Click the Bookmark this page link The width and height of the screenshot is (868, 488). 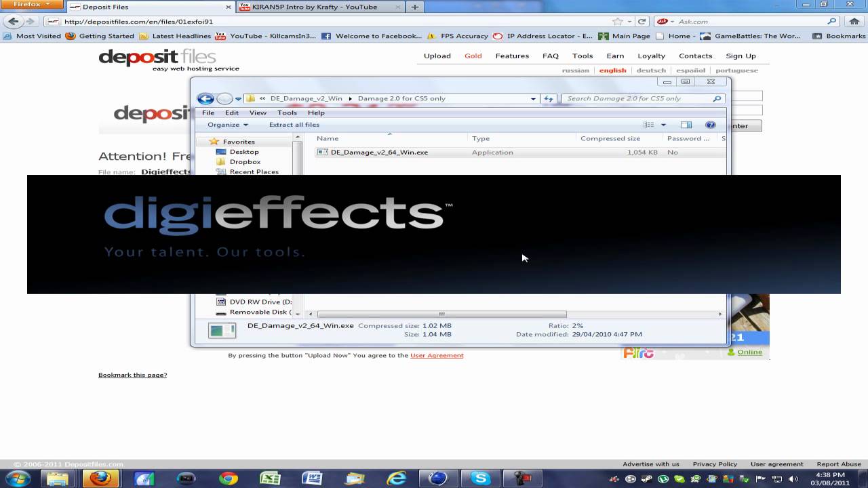[x=132, y=375]
